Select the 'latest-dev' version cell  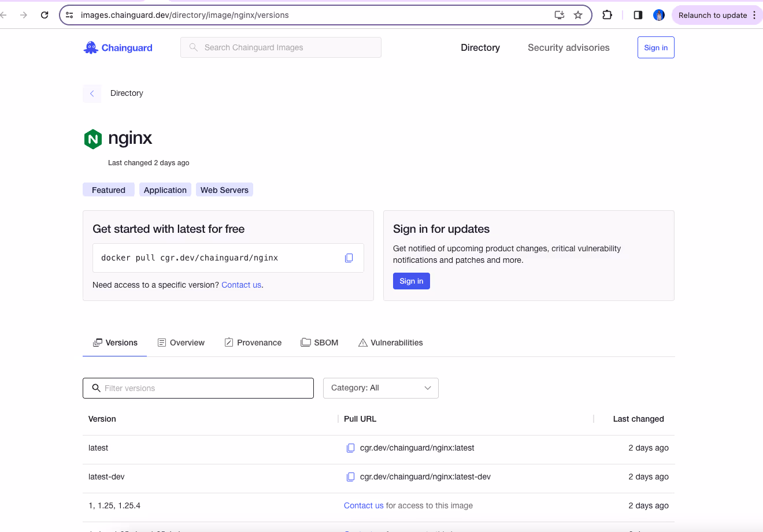coord(106,477)
